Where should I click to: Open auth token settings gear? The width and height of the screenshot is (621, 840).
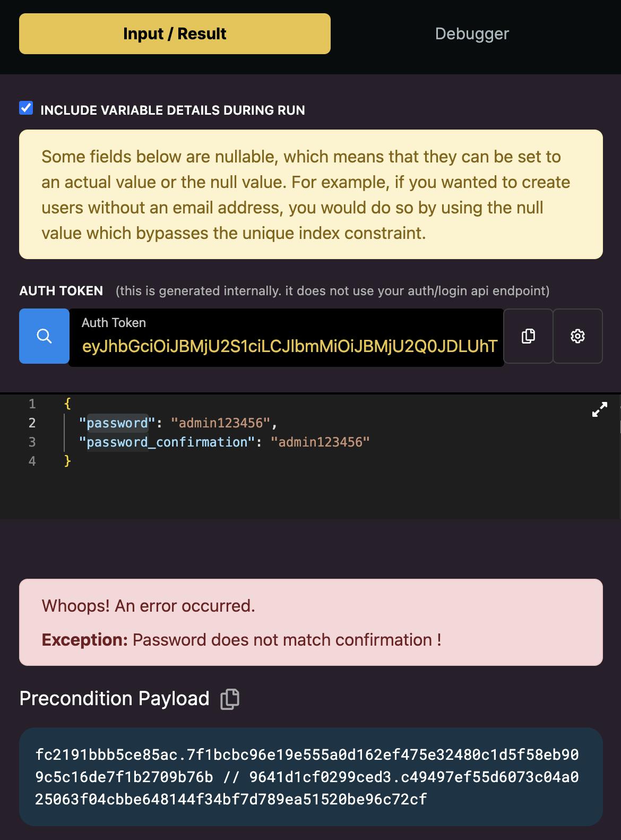coord(577,336)
